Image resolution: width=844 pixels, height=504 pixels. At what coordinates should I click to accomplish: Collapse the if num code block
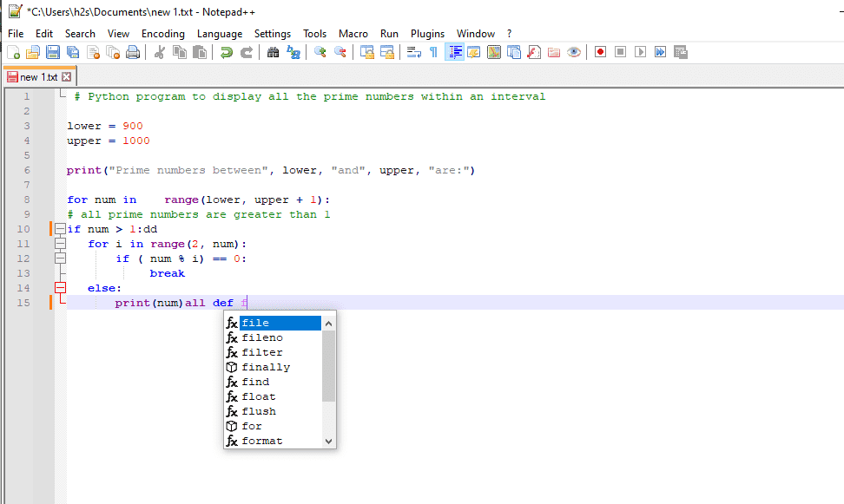[60, 229]
